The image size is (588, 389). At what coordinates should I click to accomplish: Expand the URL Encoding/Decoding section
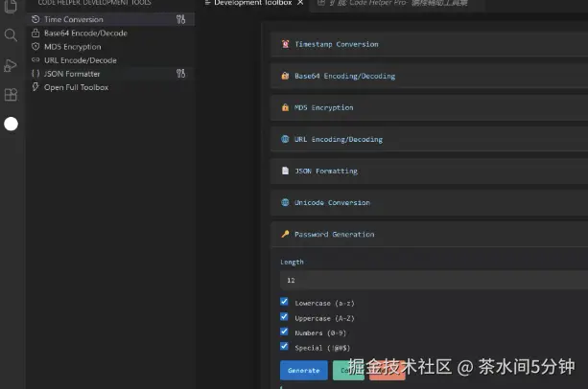[x=430, y=139]
